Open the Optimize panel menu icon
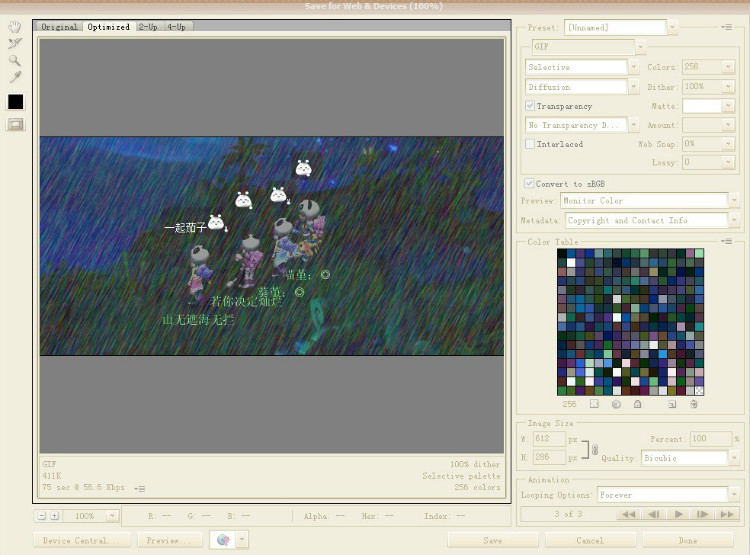750x555 pixels. tap(727, 27)
